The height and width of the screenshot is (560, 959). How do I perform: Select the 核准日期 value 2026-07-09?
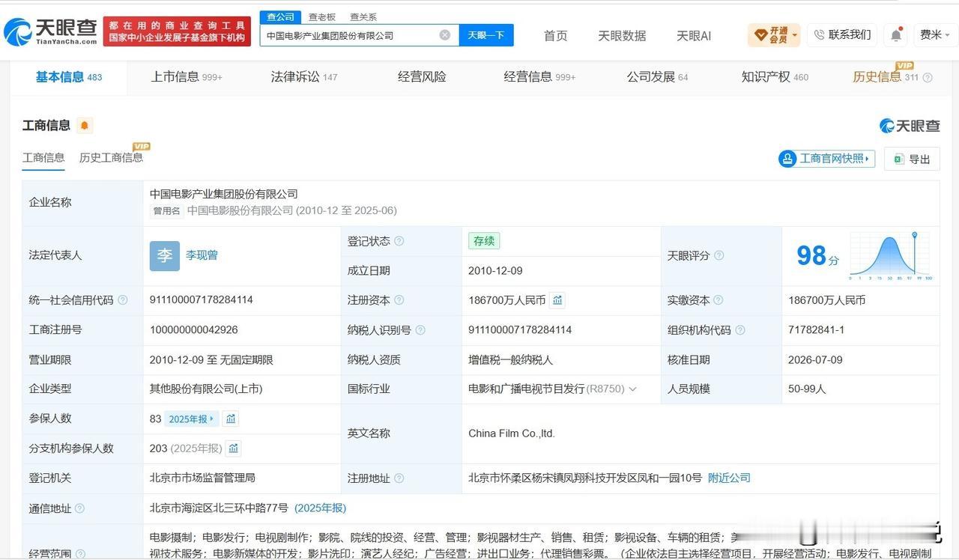(815, 359)
